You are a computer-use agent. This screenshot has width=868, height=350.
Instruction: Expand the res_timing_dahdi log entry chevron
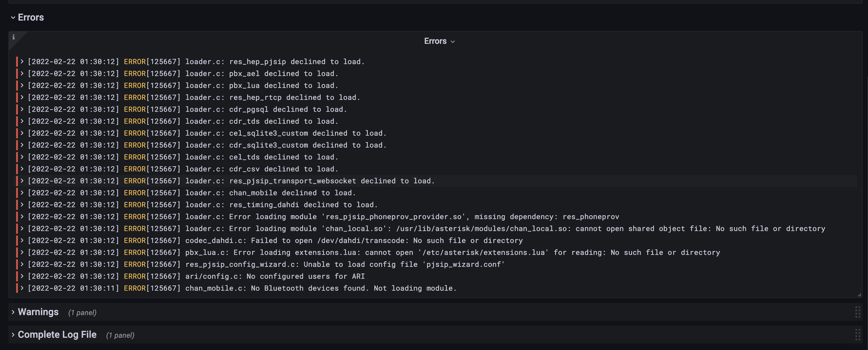point(22,205)
